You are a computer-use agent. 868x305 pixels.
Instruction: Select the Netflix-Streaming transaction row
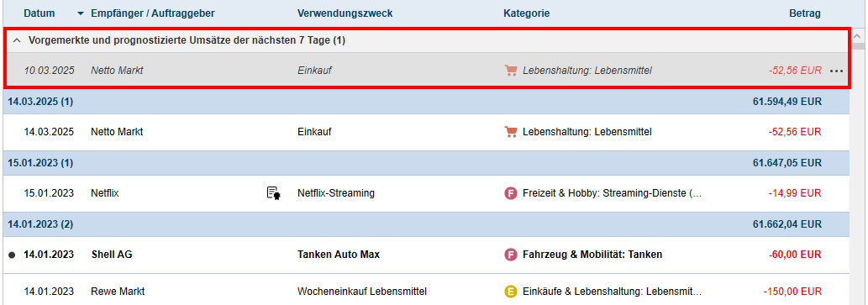(x=426, y=193)
